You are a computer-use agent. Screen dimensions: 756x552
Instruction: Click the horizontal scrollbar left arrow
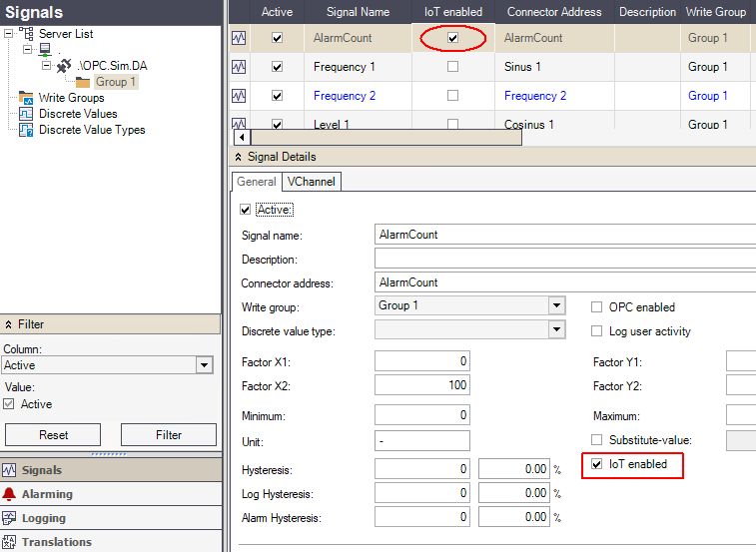(242, 137)
